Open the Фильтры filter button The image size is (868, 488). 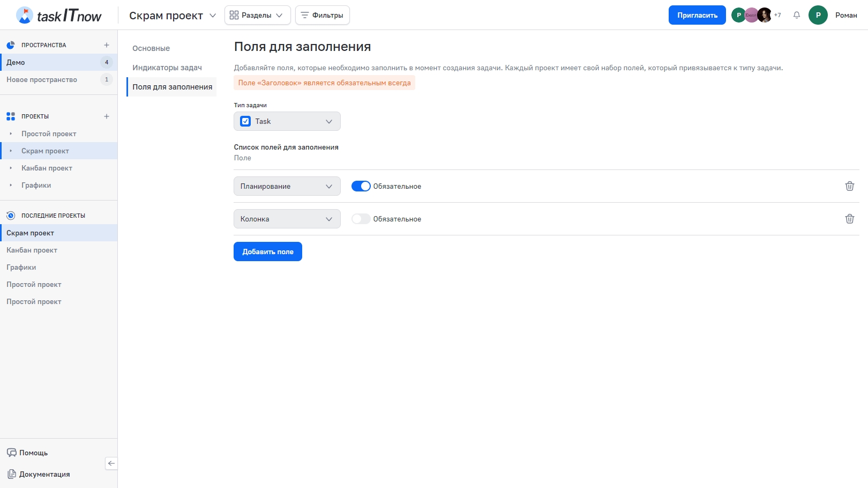pos(323,15)
